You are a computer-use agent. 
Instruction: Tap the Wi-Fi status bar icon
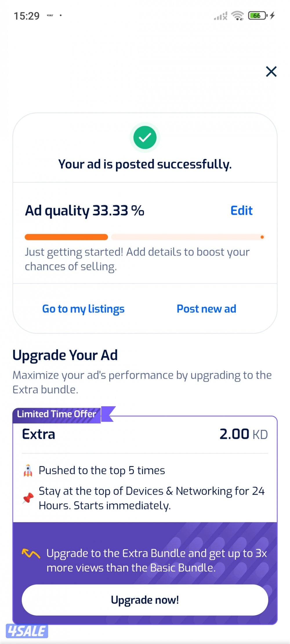point(238,16)
